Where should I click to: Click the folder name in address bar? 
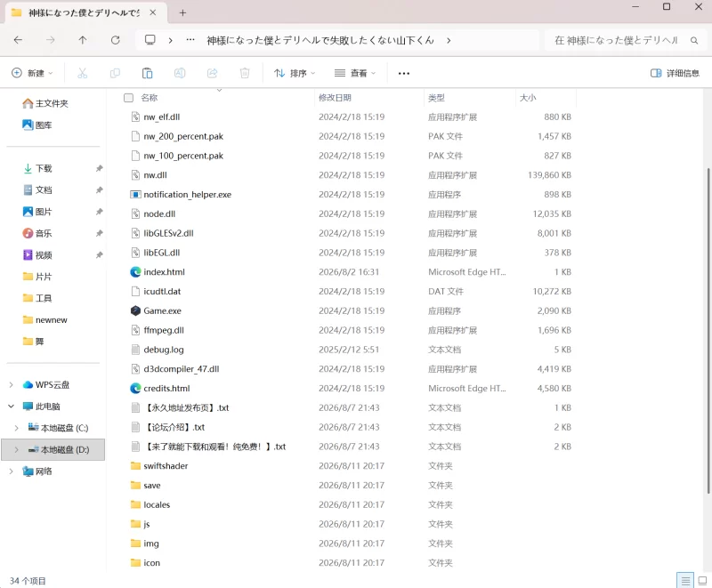[320, 40]
